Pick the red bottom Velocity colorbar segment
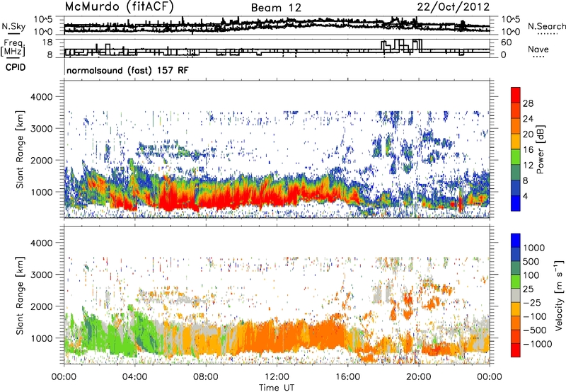The height and width of the screenshot is (392, 566). (x=516, y=350)
